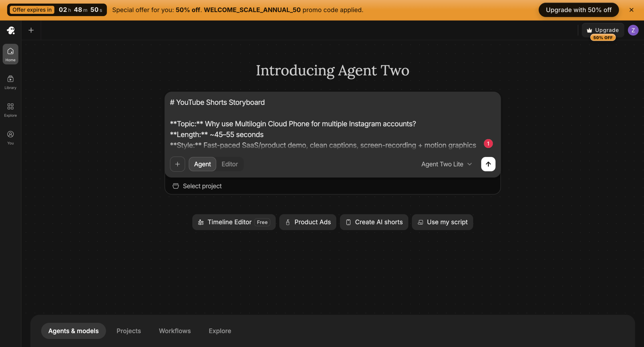Switch prompt mode to Agent

(202, 164)
